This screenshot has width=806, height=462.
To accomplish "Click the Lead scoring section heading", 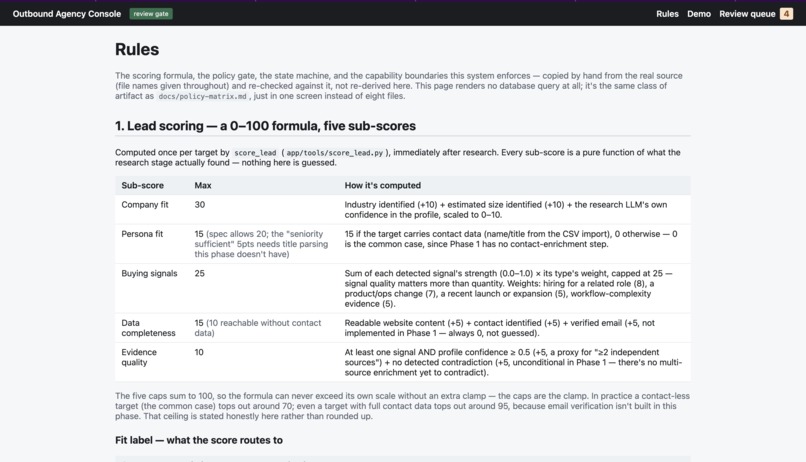I will pyautogui.click(x=265, y=126).
